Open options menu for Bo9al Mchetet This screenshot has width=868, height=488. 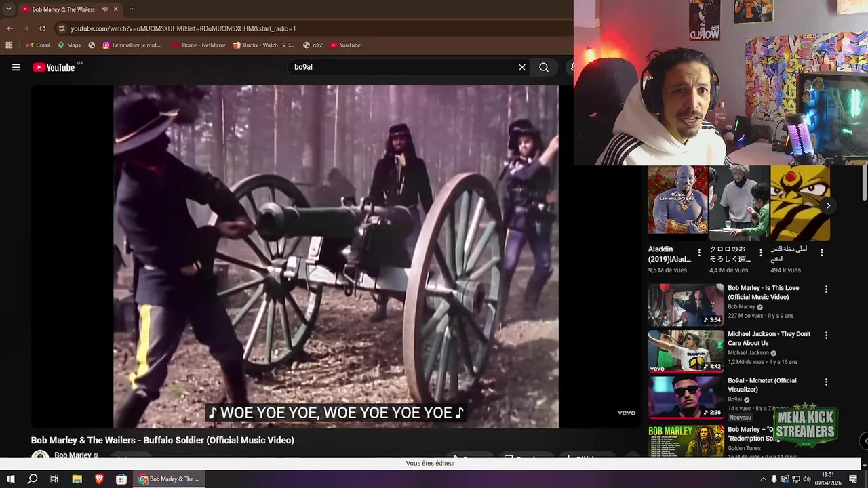826,382
